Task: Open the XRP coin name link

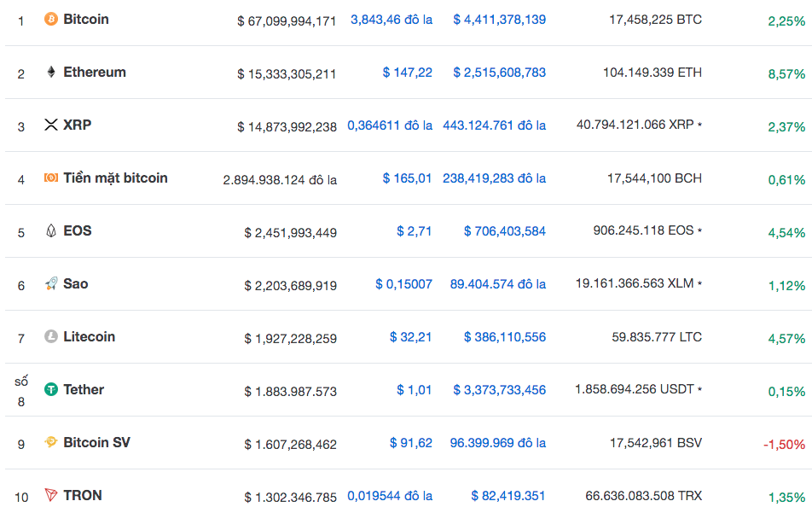Action: click(x=77, y=125)
